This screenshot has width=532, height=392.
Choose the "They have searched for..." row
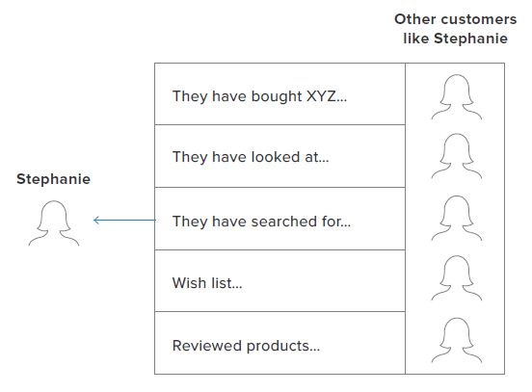pos(279,219)
